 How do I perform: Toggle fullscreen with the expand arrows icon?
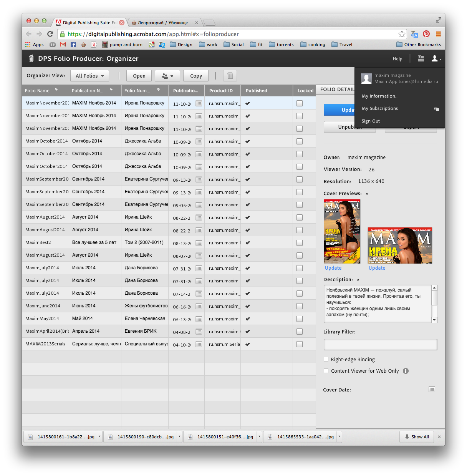click(x=438, y=20)
